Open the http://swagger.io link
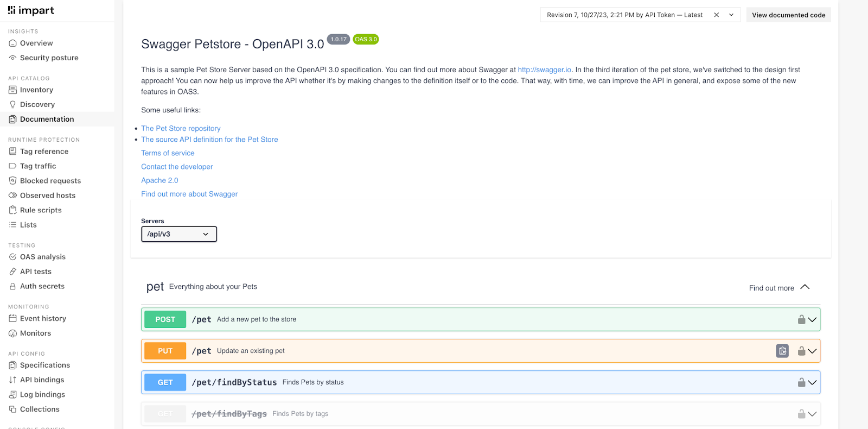Screen dimensions: 868x429 tap(545, 70)
